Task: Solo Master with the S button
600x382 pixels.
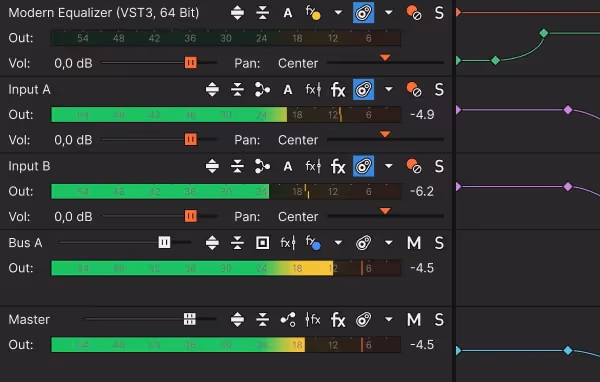Action: point(439,320)
